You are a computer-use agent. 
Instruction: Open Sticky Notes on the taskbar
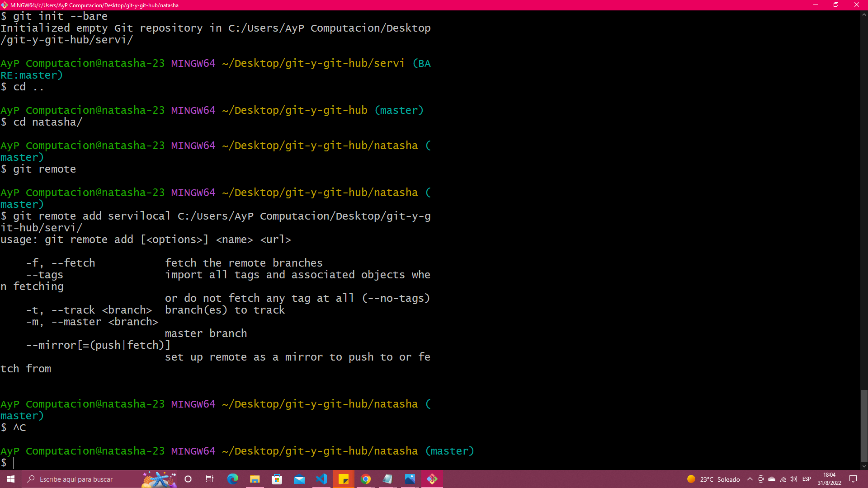343,479
